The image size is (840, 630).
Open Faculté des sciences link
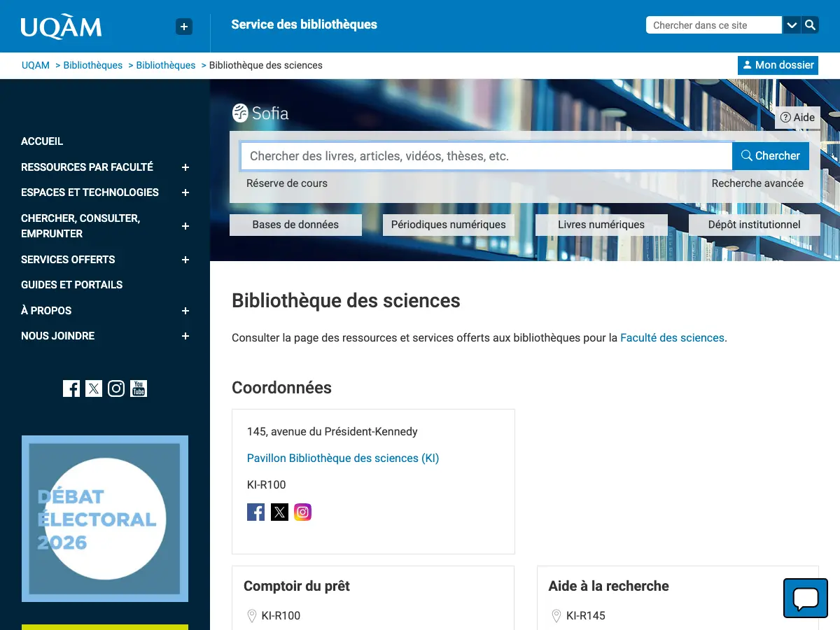point(672,337)
